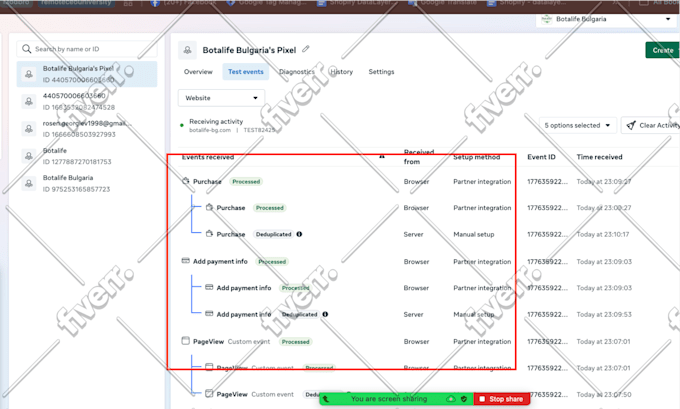Screen dimensions: 680x409
Task: Click the Deduplicated badge on the Add payment info row
Action: click(300, 314)
